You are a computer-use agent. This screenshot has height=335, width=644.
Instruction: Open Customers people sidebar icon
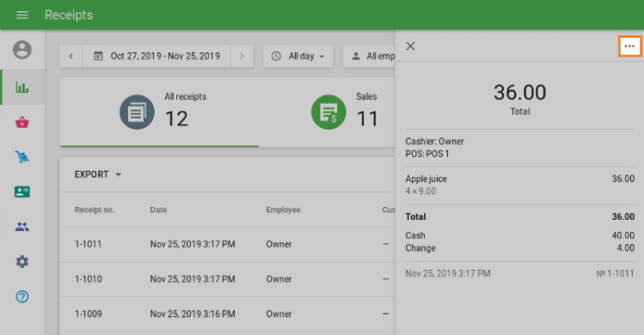click(x=22, y=227)
